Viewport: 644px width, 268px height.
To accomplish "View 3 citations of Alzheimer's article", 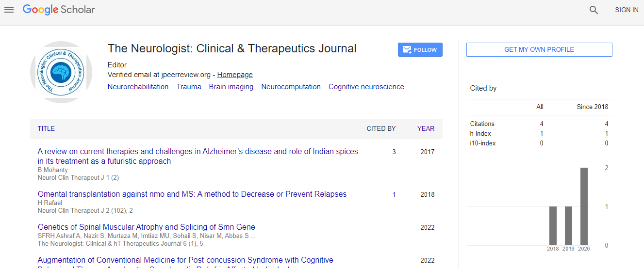I will pyautogui.click(x=394, y=152).
